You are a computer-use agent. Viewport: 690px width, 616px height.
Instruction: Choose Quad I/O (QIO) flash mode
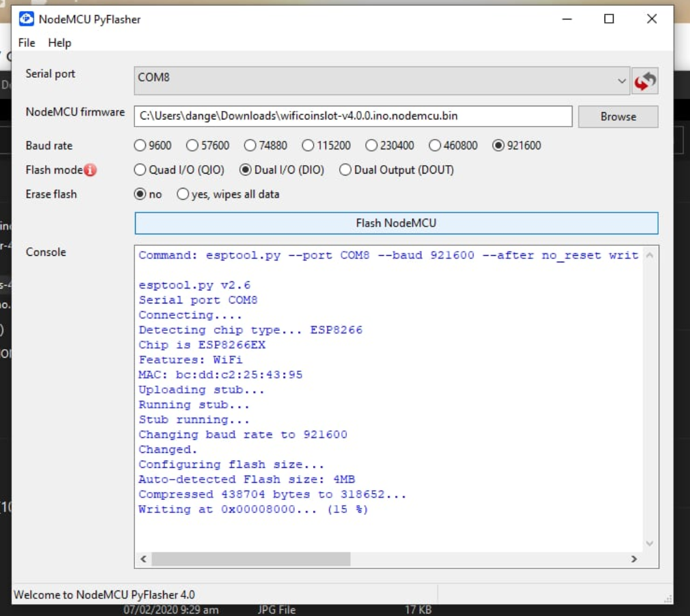coord(140,170)
